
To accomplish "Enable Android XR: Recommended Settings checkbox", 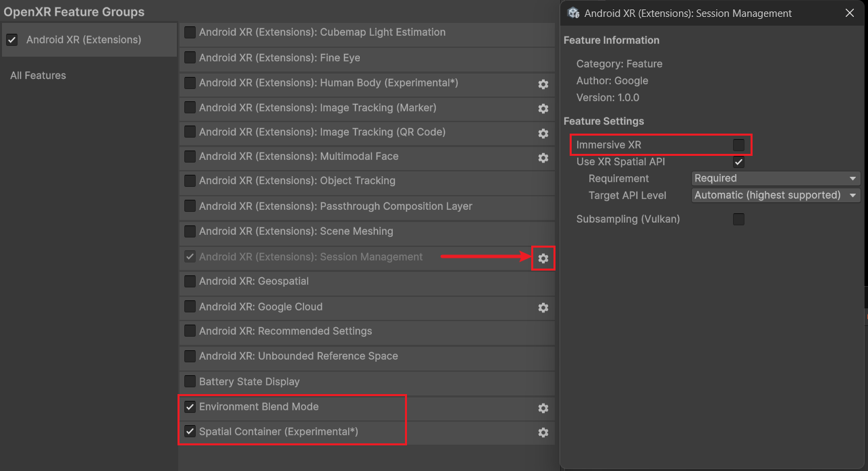I will (190, 331).
